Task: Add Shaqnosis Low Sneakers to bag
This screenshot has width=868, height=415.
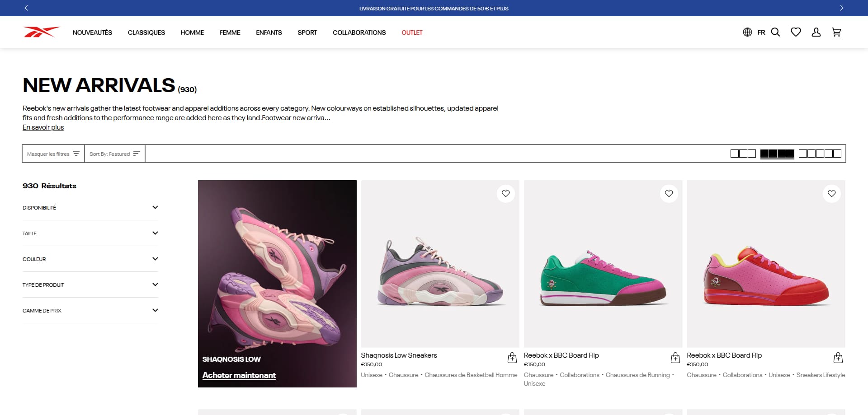Action: [512, 358]
